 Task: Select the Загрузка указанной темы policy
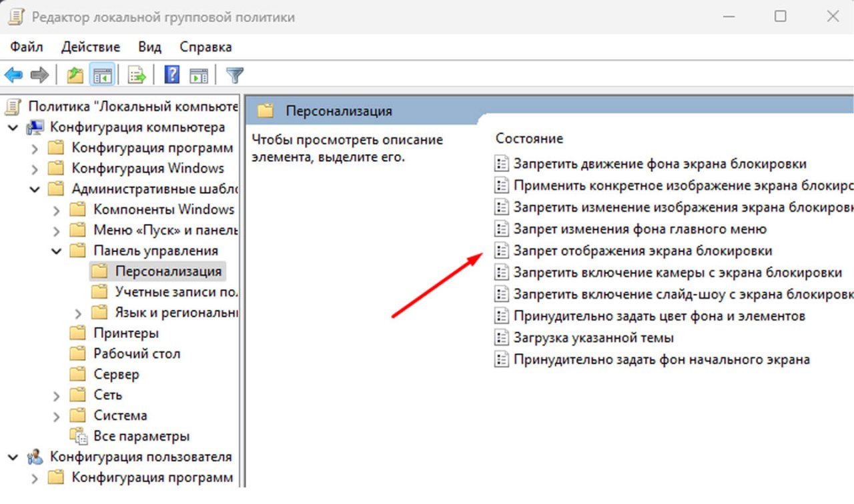(x=593, y=337)
